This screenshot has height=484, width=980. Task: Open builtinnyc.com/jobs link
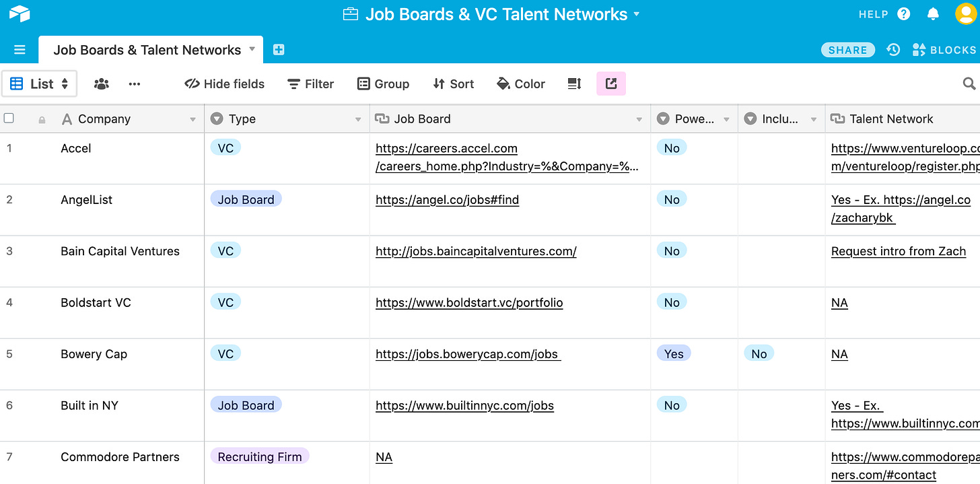464,405
